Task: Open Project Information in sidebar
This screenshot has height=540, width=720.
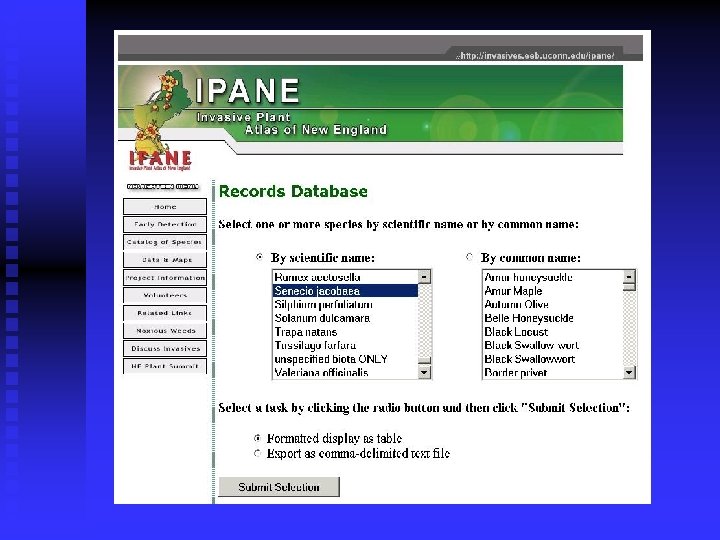Action: [165, 277]
